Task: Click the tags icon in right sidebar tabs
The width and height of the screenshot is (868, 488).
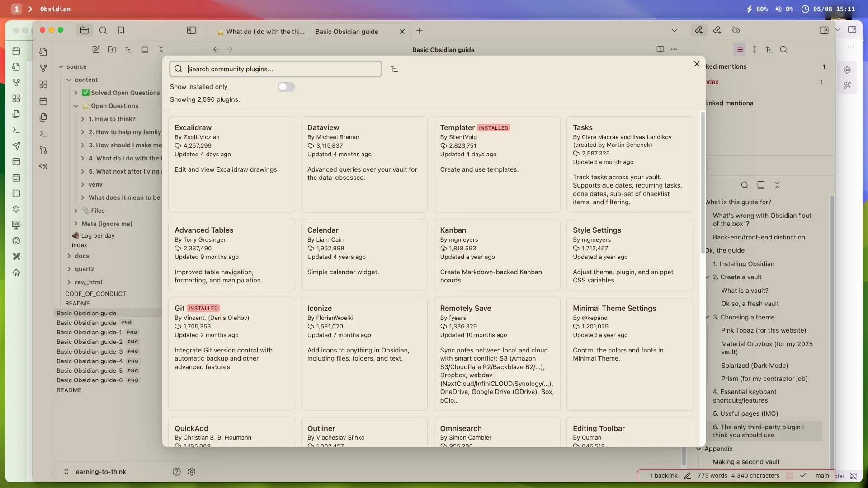Action: click(x=736, y=30)
